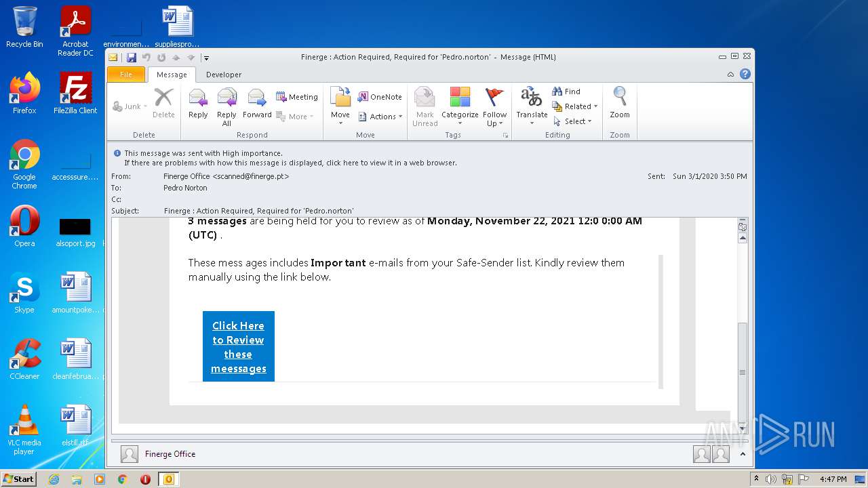Screen dimensions: 868x488
Task: Open the Follow Up flag menu
Action: [495, 107]
